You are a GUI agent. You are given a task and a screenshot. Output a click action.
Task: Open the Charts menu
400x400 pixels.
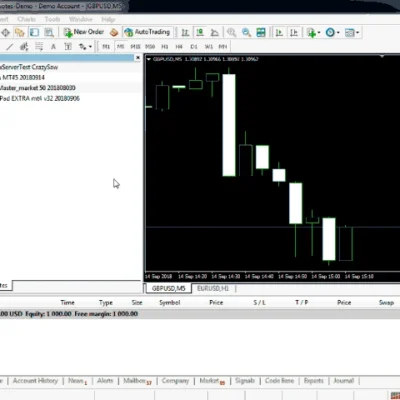(26, 19)
